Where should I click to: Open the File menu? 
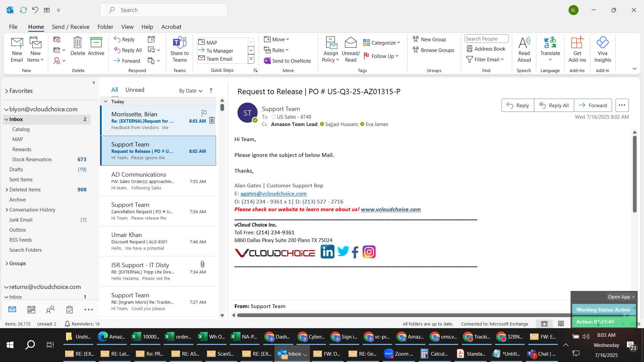[x=13, y=27]
